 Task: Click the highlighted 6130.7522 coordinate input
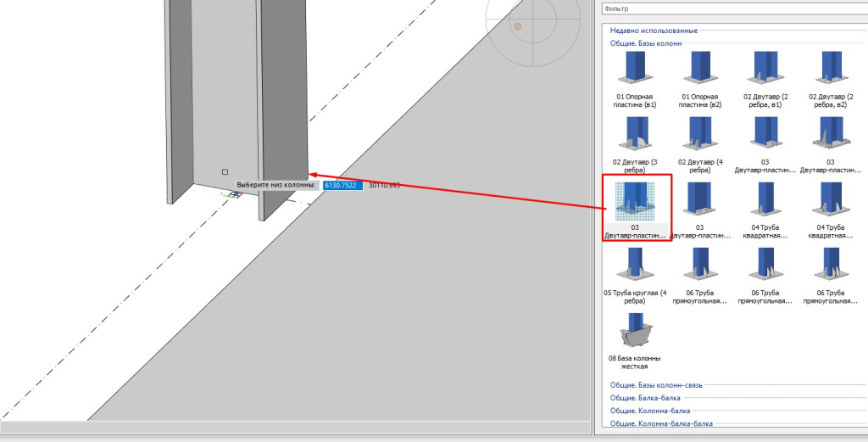click(x=342, y=185)
